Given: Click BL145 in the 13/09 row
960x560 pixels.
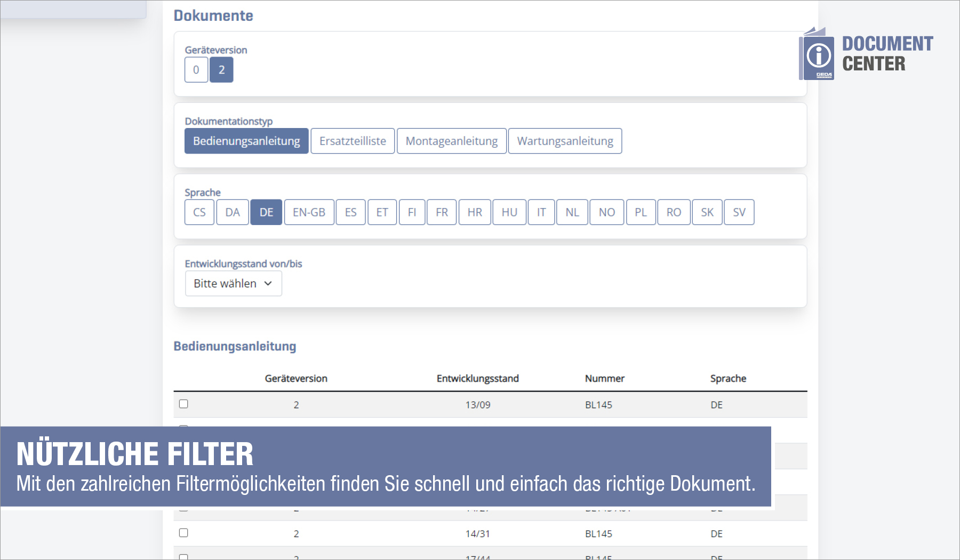Looking at the screenshot, I should (x=598, y=405).
